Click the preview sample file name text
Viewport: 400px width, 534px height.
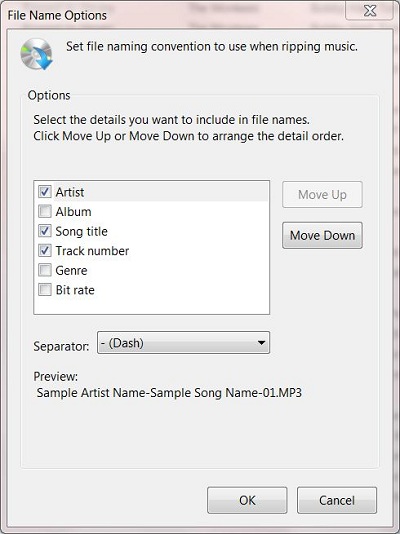[x=169, y=393]
